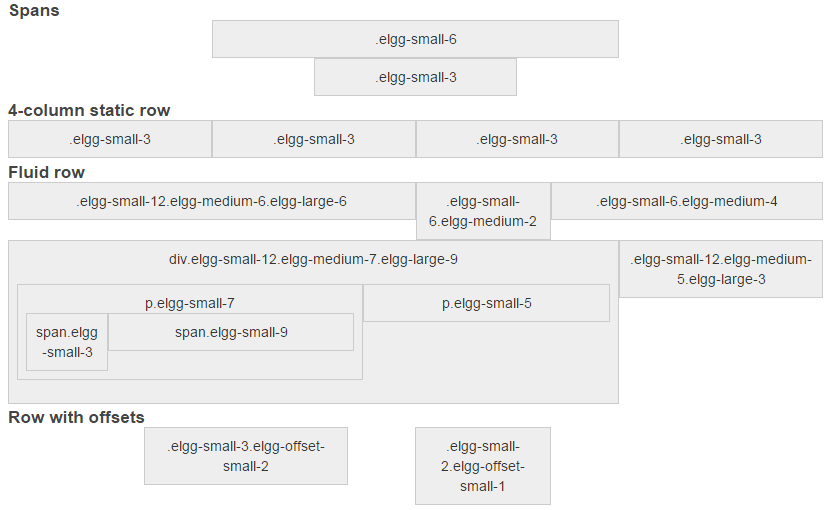Select the p.elgg-small-5 box
Image resolution: width=830 pixels, height=510 pixels.
[486, 303]
